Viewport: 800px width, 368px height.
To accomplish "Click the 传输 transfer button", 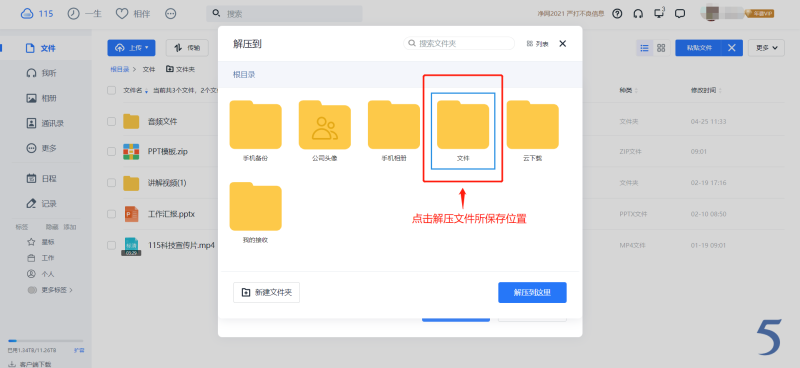I will pyautogui.click(x=187, y=48).
